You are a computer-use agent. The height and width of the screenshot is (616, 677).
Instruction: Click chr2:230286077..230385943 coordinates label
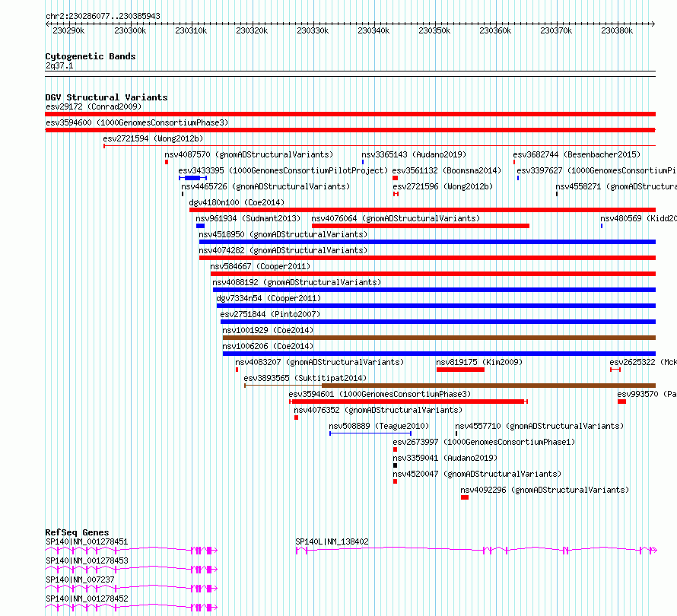[103, 16]
